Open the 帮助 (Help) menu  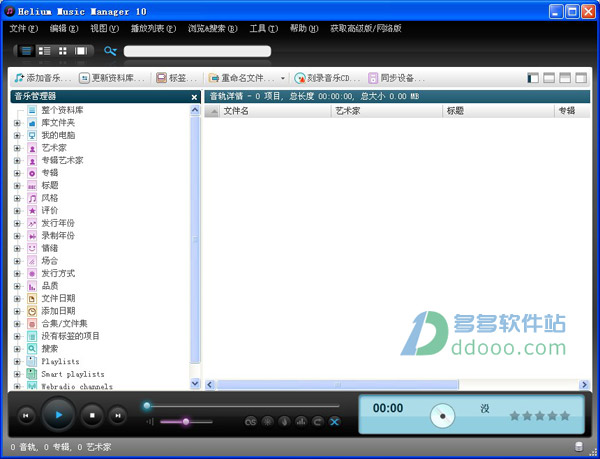point(304,29)
